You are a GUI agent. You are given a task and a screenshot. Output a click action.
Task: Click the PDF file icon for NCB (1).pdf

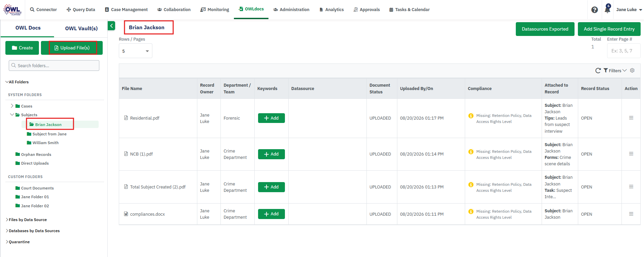126,154
